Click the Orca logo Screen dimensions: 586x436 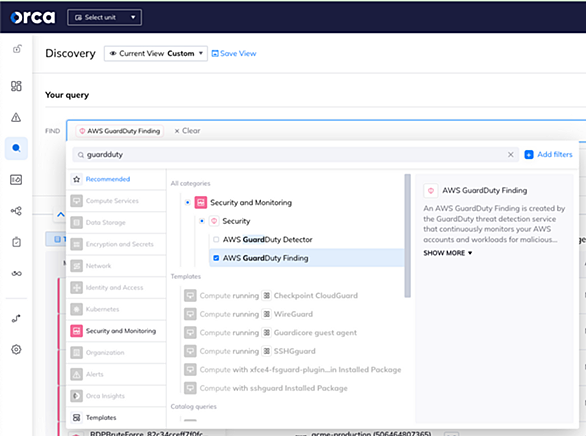tap(33, 17)
